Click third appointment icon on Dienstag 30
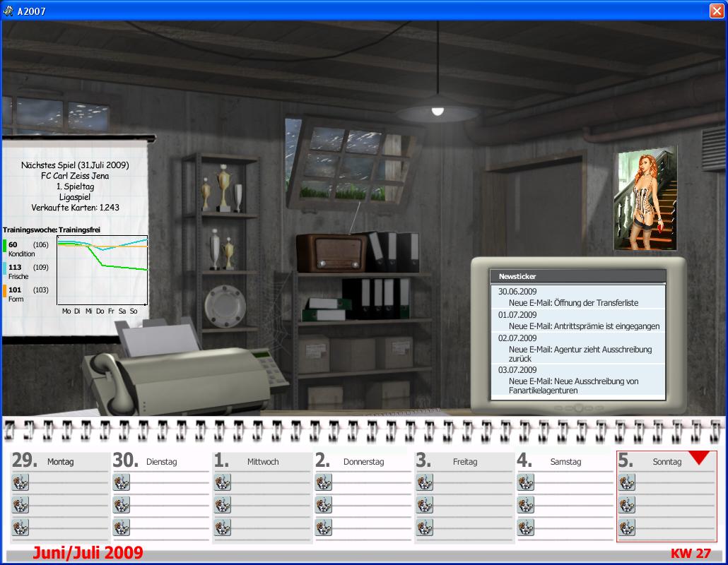728x565 pixels. (122, 528)
